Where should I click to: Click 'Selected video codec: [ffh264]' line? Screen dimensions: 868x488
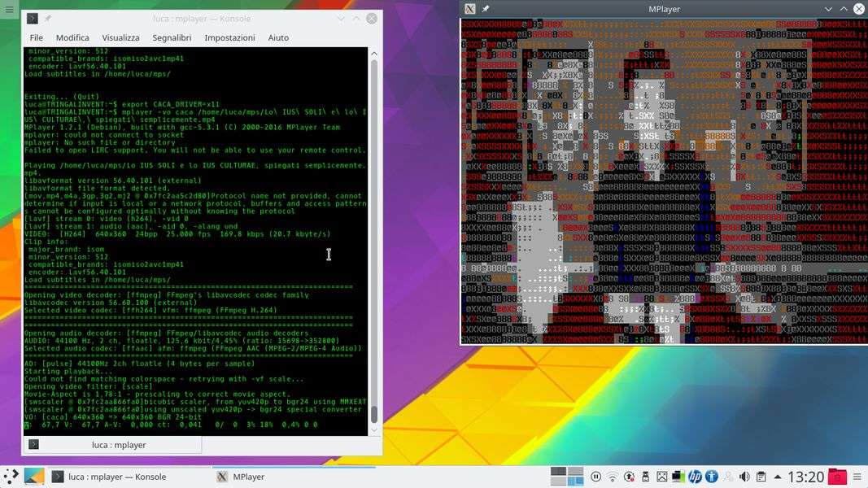[x=150, y=311]
